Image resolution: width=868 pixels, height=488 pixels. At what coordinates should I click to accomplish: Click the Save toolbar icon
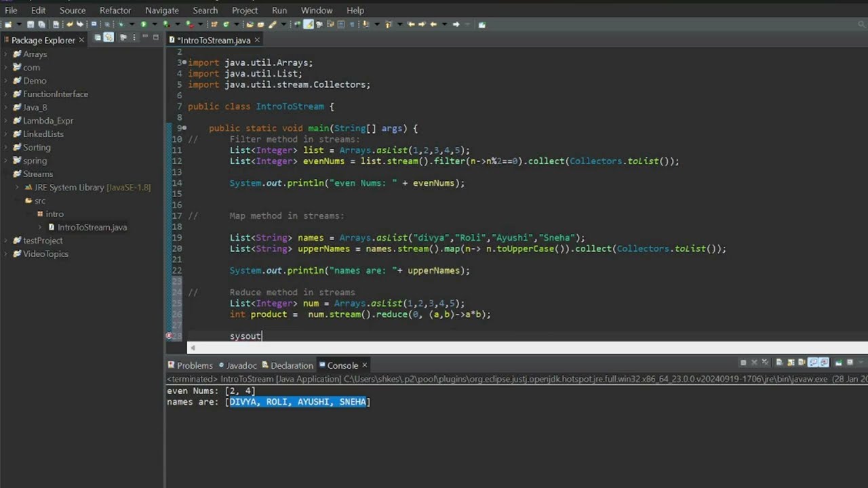click(31, 24)
